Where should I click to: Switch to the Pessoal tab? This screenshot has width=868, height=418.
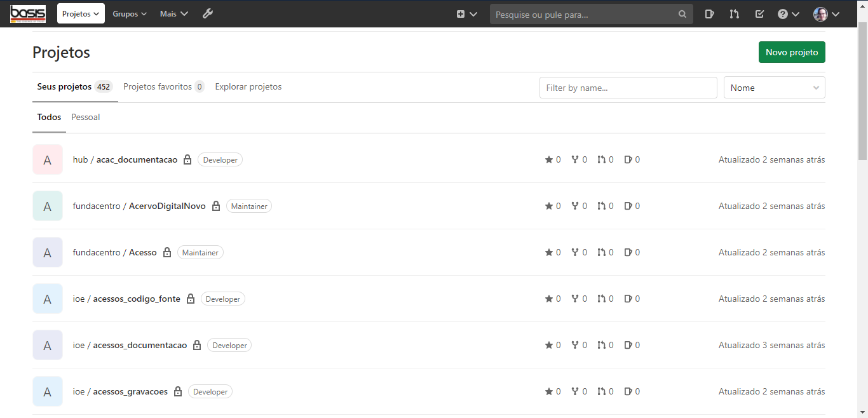coord(85,117)
